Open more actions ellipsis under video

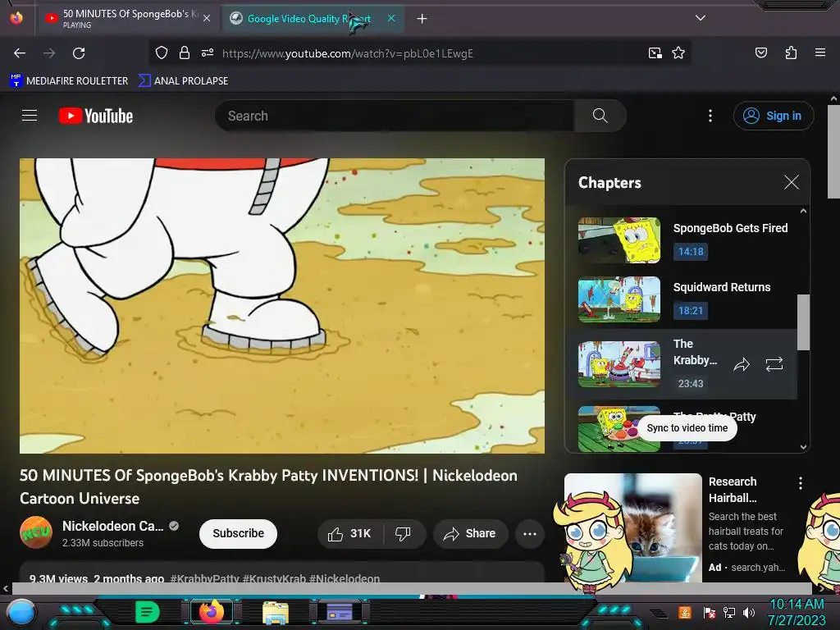pyautogui.click(x=530, y=533)
